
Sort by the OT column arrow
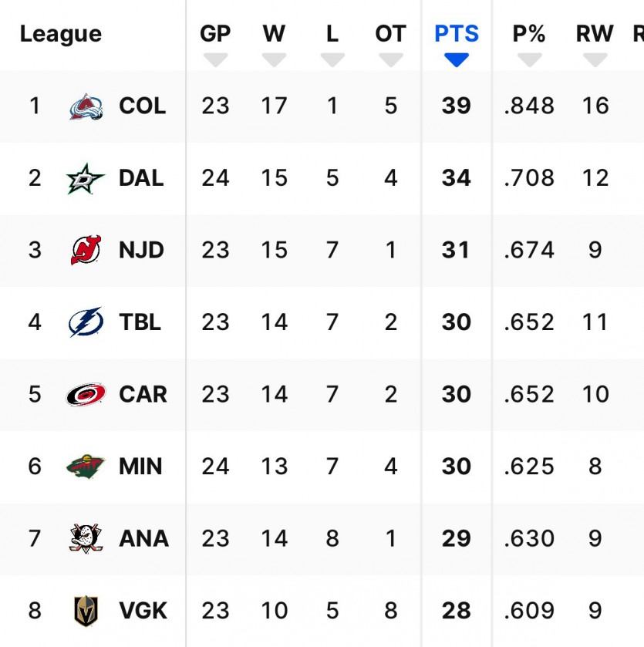(391, 60)
